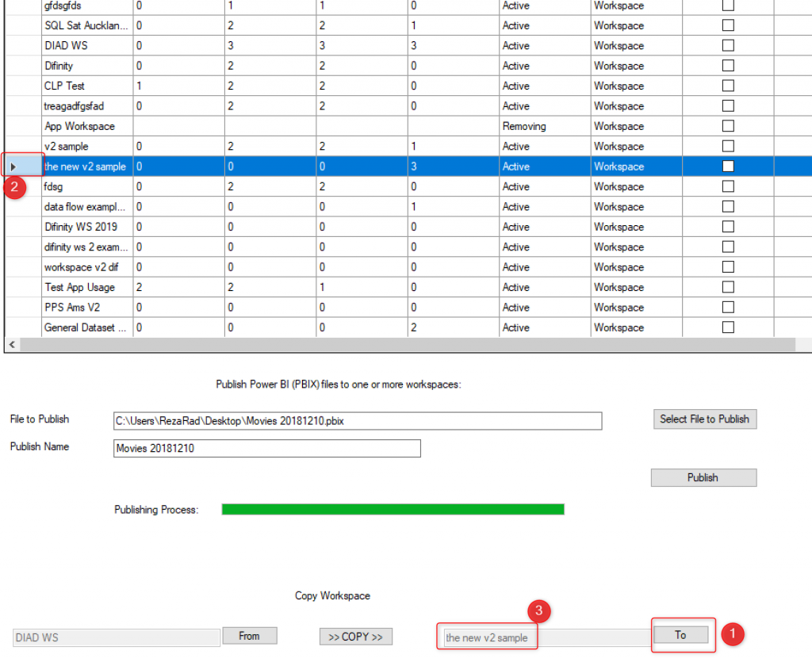The image size is (812, 658).
Task: Click the green Publishing Process progress bar
Action: click(393, 509)
